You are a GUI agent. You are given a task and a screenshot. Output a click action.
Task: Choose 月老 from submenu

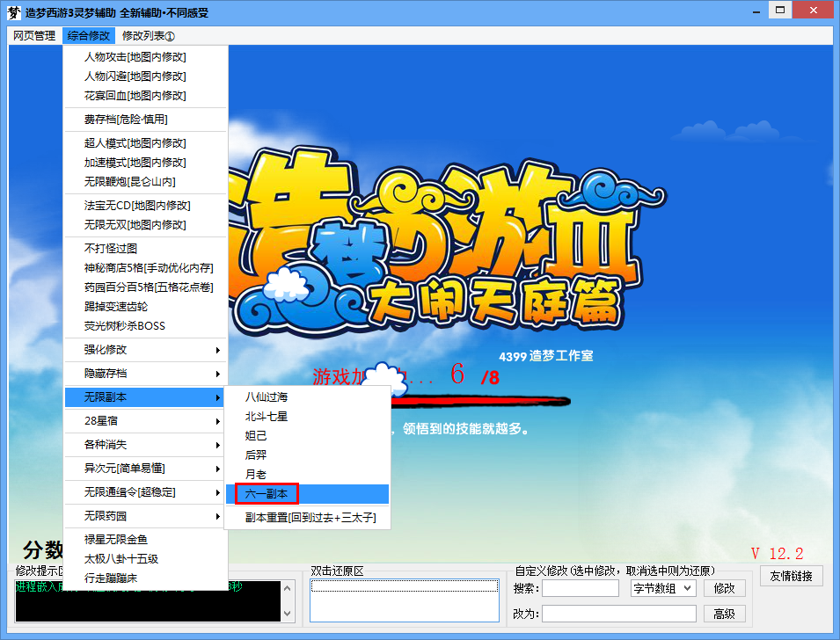308,474
